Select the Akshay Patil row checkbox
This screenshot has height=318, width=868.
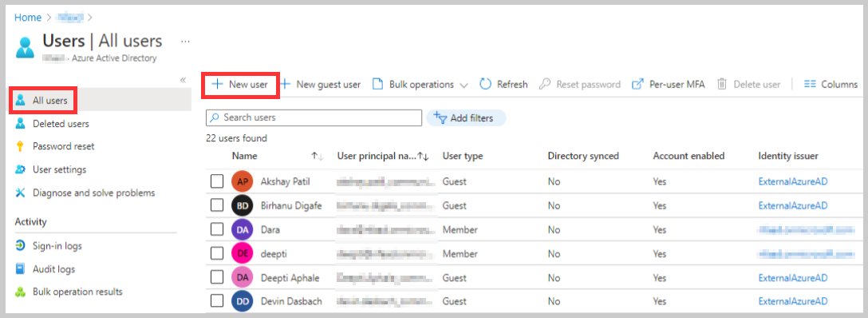[217, 181]
